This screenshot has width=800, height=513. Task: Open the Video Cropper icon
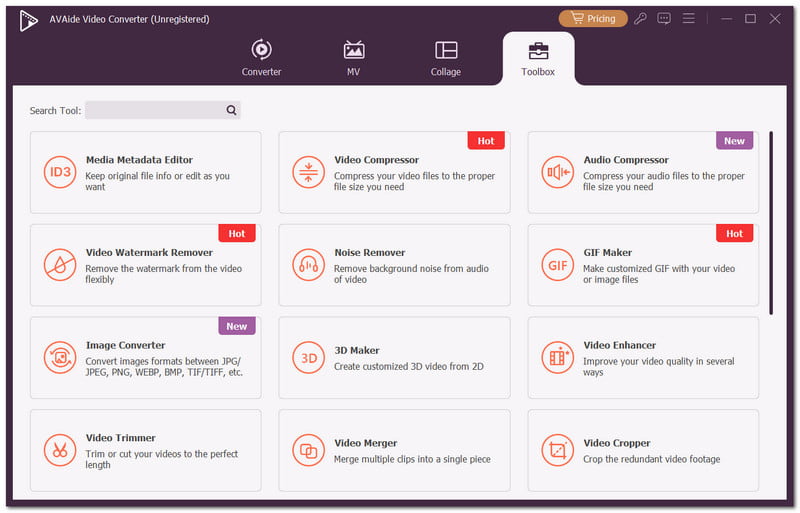click(557, 450)
